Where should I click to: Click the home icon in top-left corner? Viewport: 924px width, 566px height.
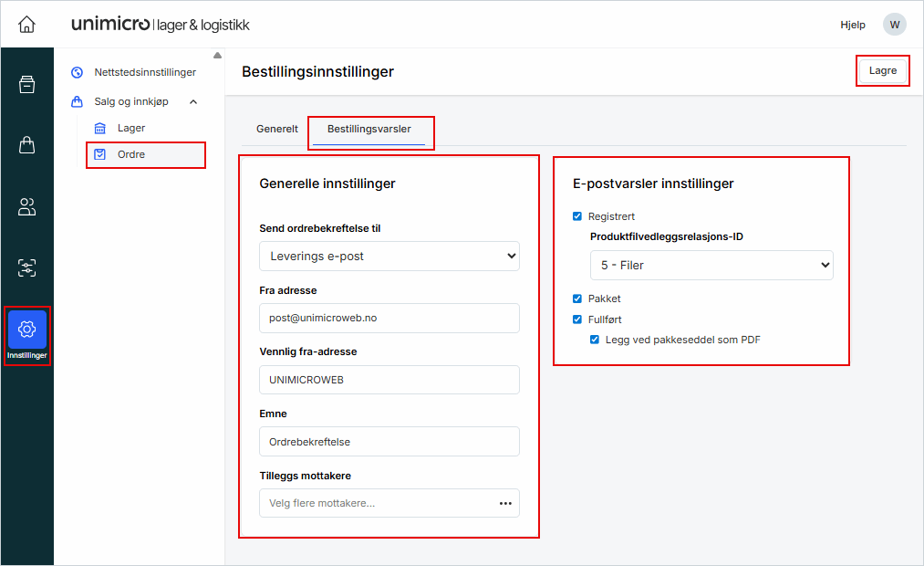click(x=27, y=25)
